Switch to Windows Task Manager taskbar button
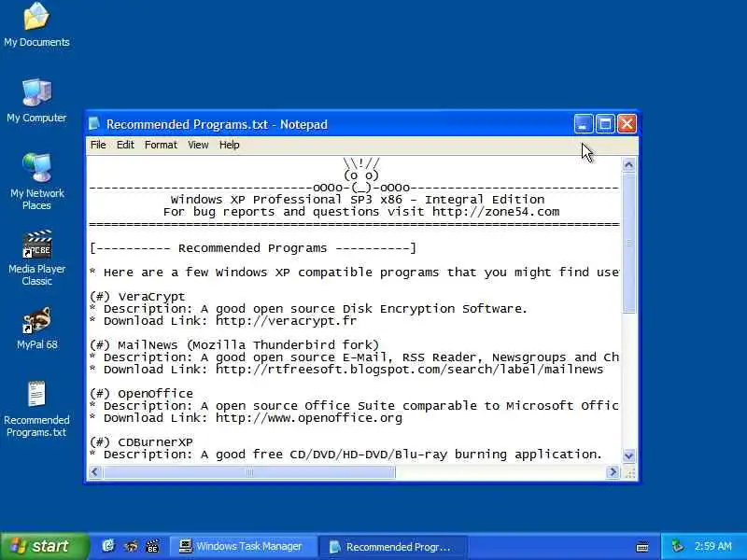The height and width of the screenshot is (560, 747). [x=242, y=546]
